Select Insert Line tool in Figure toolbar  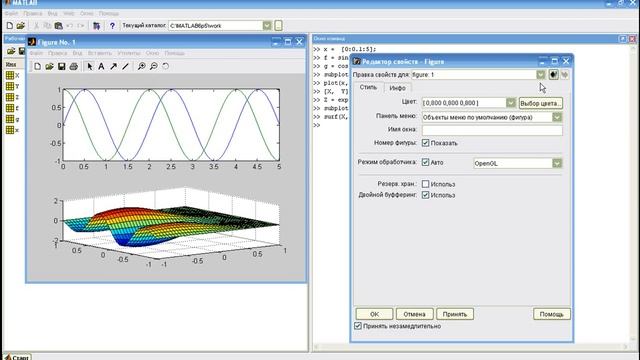[x=125, y=66]
